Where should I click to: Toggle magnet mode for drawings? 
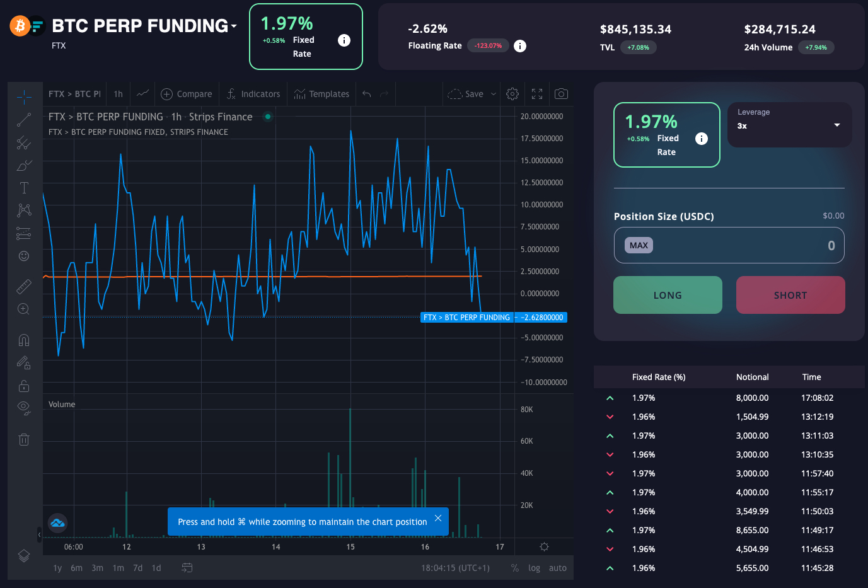point(24,340)
